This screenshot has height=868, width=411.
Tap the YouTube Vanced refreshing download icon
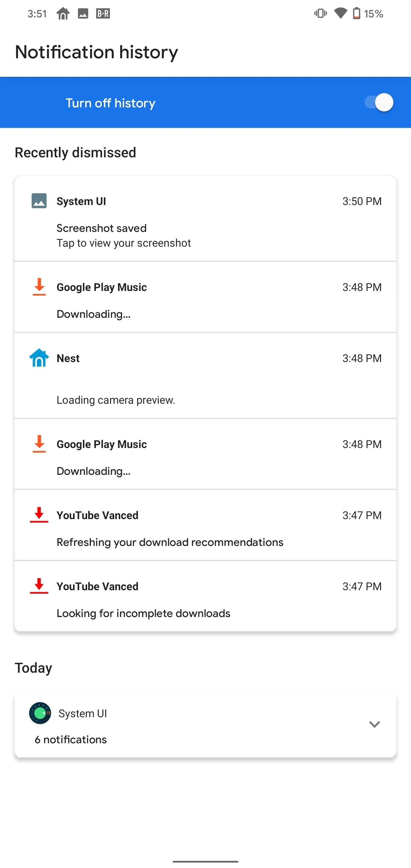(x=39, y=515)
